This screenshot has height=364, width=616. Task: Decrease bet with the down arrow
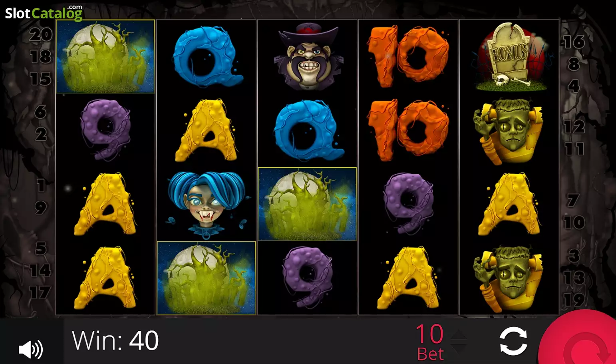coord(459,349)
